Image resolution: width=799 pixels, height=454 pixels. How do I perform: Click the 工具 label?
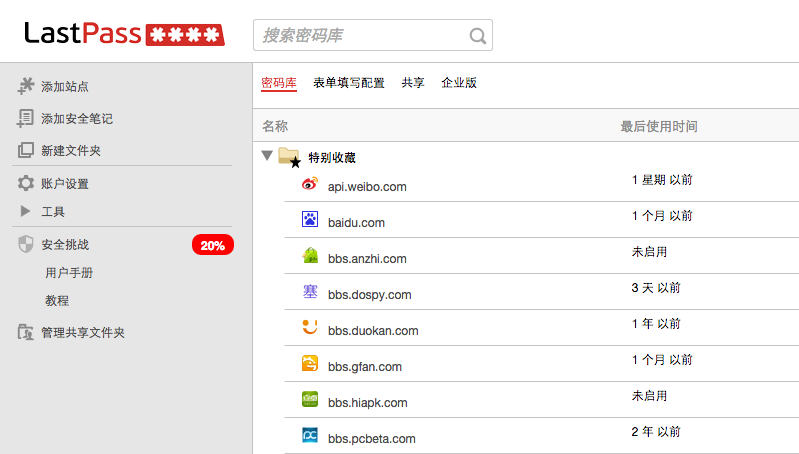53,211
